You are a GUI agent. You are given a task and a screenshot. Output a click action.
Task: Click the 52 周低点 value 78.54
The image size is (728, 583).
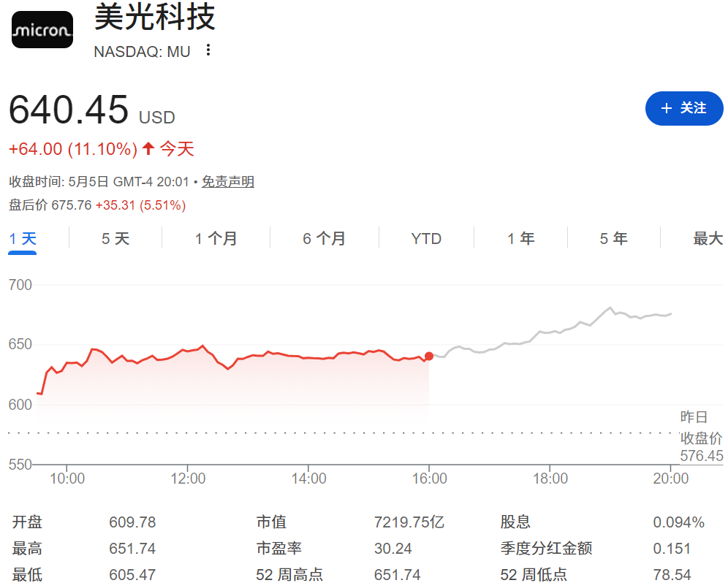672,575
